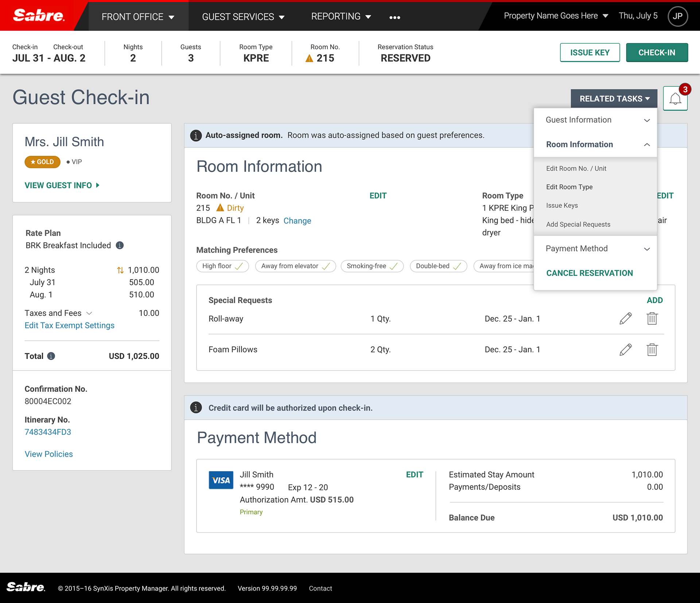Expand Taxes and Fees breakdown

89,313
